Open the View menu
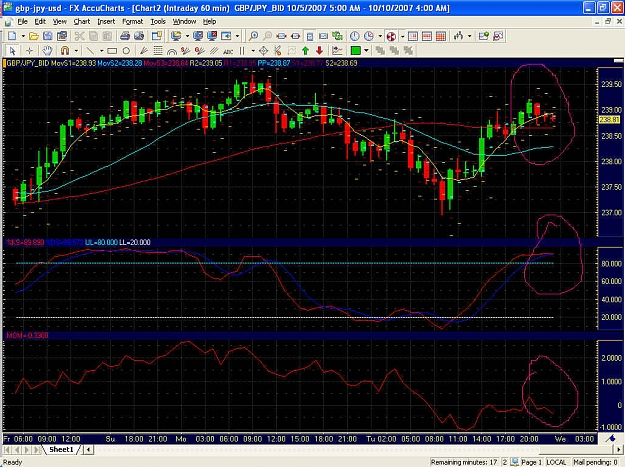 tap(60, 22)
